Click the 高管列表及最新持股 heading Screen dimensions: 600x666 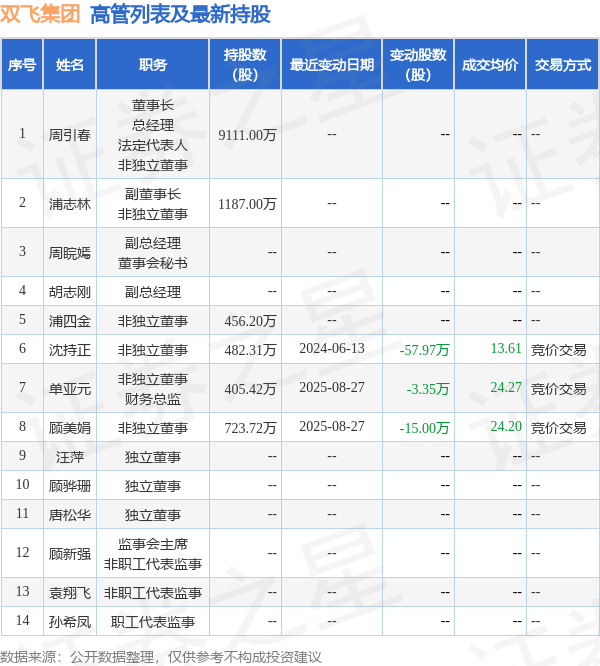click(180, 14)
